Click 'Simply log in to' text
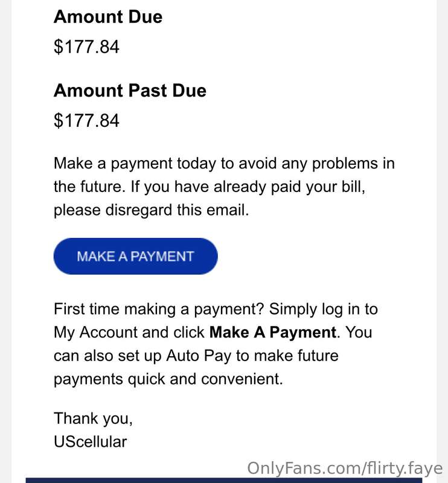The width and height of the screenshot is (448, 483). coord(324,309)
